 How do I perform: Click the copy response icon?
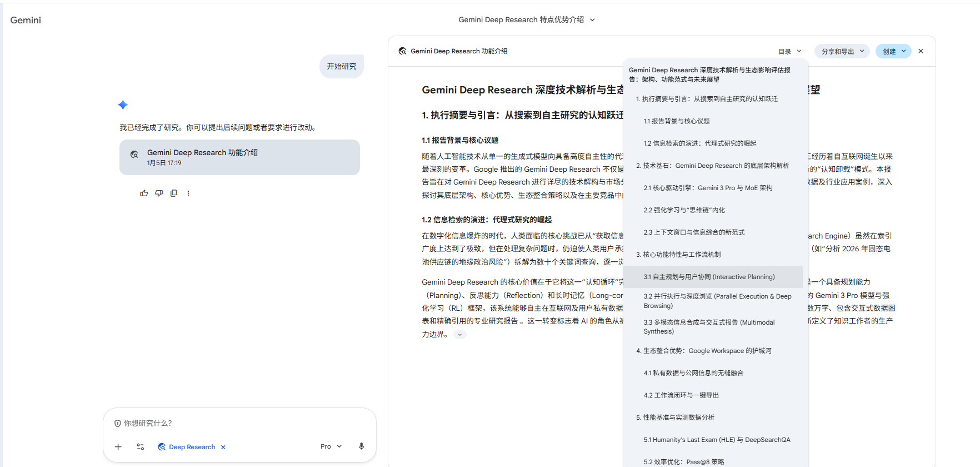click(174, 193)
